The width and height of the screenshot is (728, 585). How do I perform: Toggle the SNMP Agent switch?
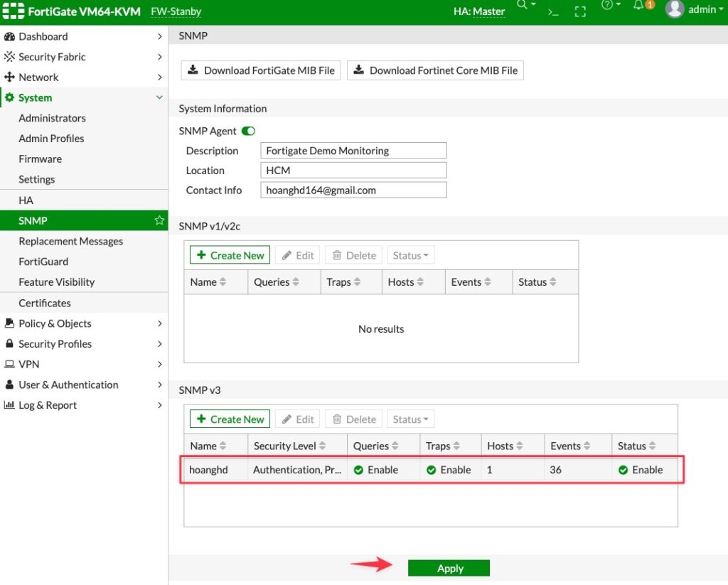click(x=248, y=131)
